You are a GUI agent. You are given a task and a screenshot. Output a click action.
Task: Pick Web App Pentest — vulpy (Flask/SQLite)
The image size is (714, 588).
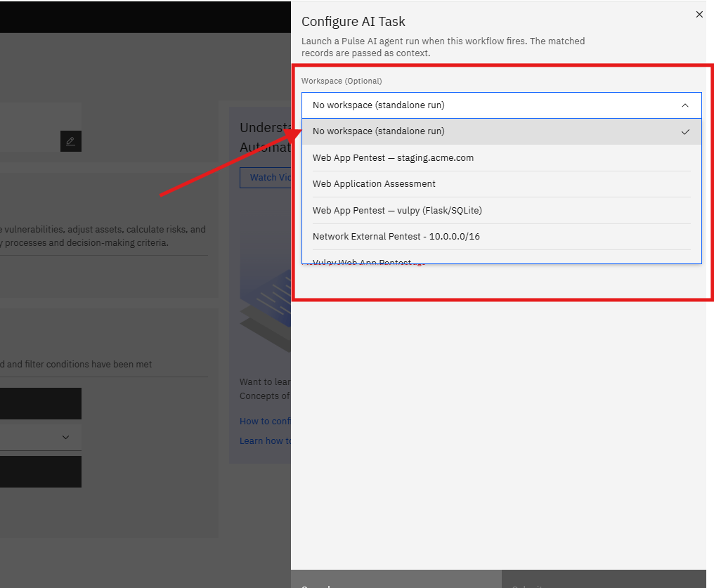501,210
